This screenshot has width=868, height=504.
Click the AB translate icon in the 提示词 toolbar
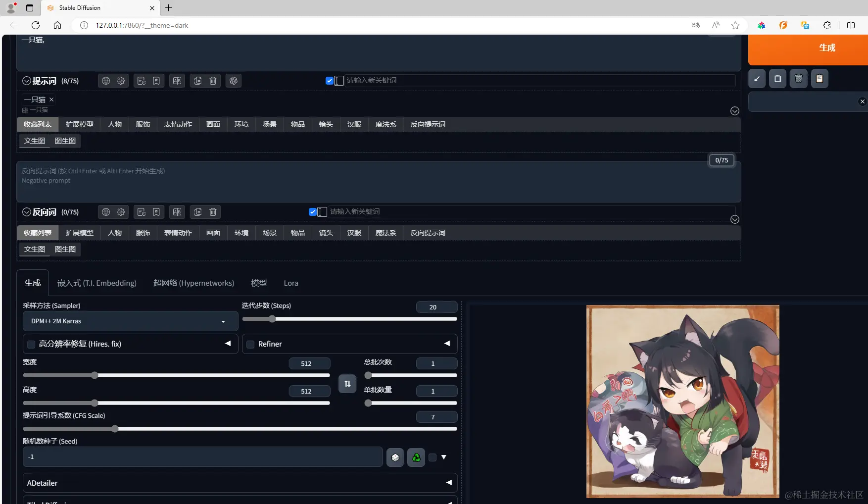tap(177, 81)
